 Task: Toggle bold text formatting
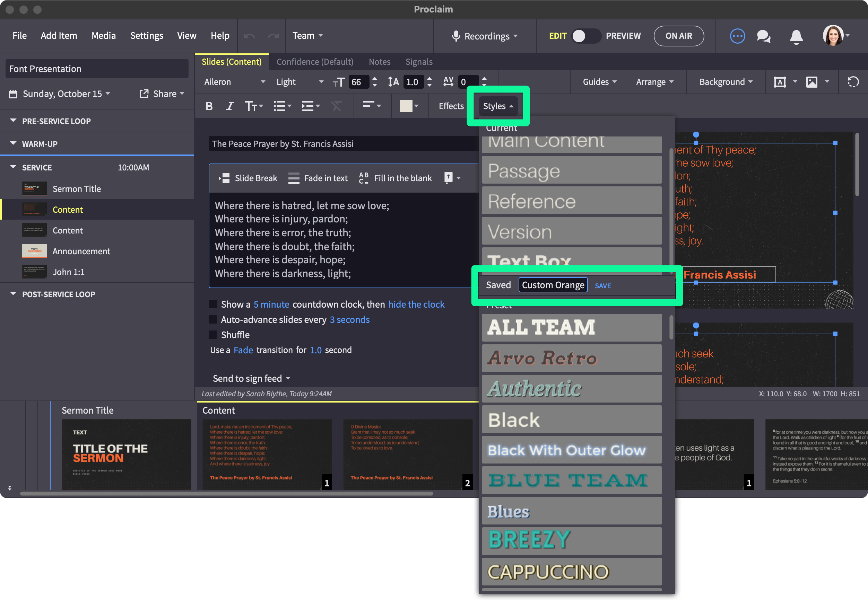[209, 106]
